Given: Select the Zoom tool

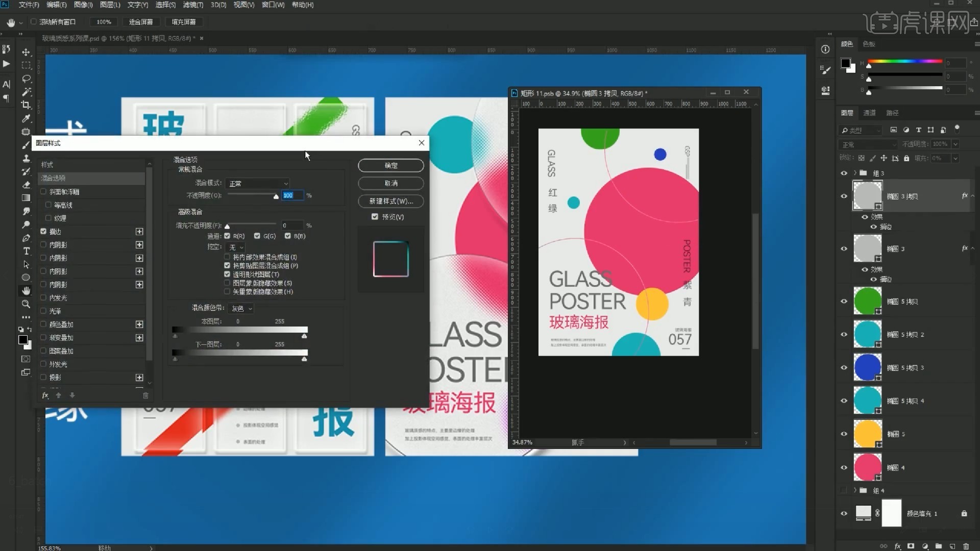Looking at the screenshot, I should (26, 304).
